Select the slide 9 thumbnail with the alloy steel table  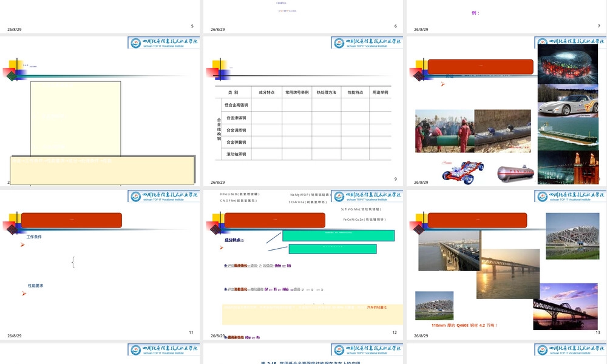point(303,112)
